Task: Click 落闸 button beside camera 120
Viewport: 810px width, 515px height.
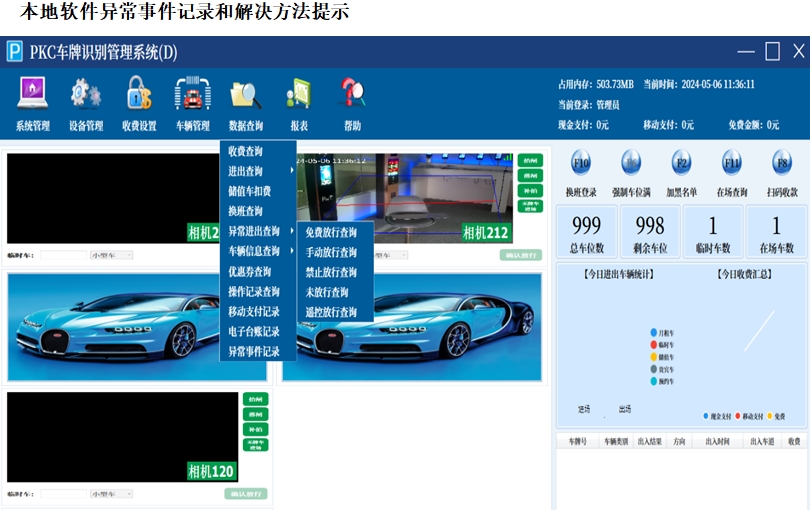Action: pyautogui.click(x=256, y=414)
